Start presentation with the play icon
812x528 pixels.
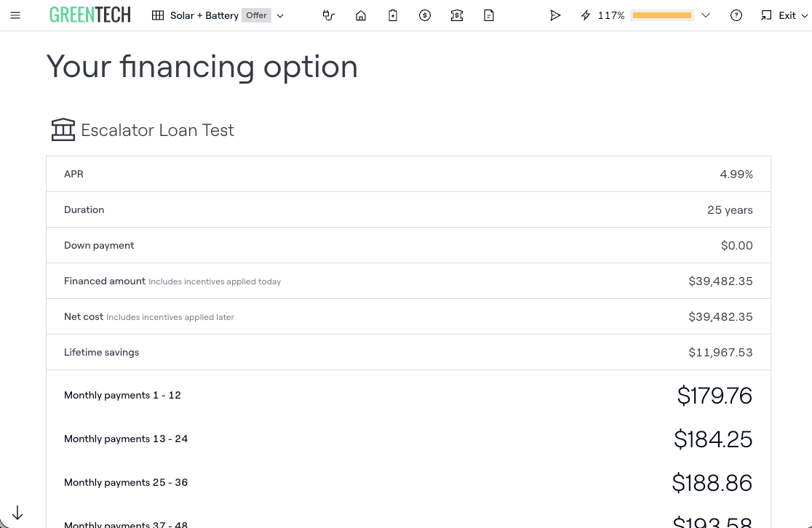click(x=555, y=15)
